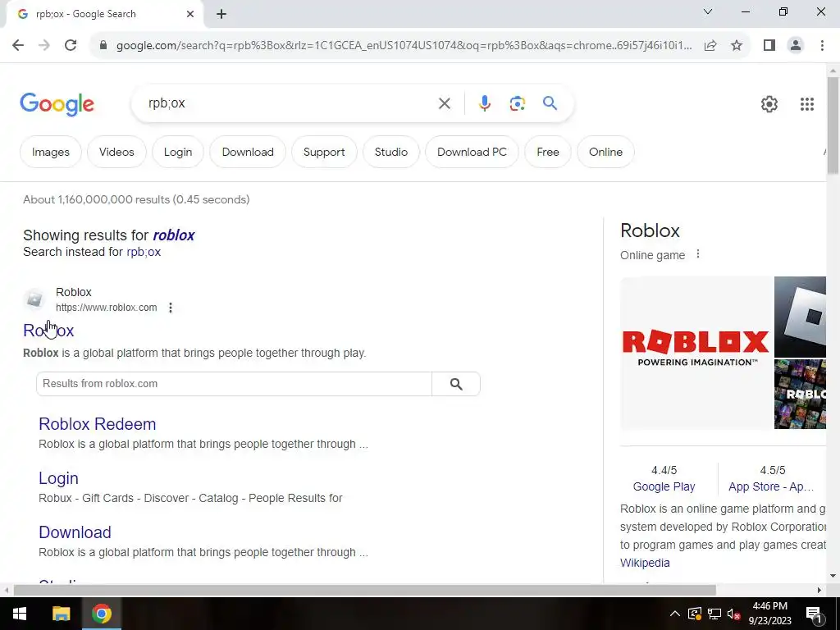Open more options beside Online game

(697, 254)
